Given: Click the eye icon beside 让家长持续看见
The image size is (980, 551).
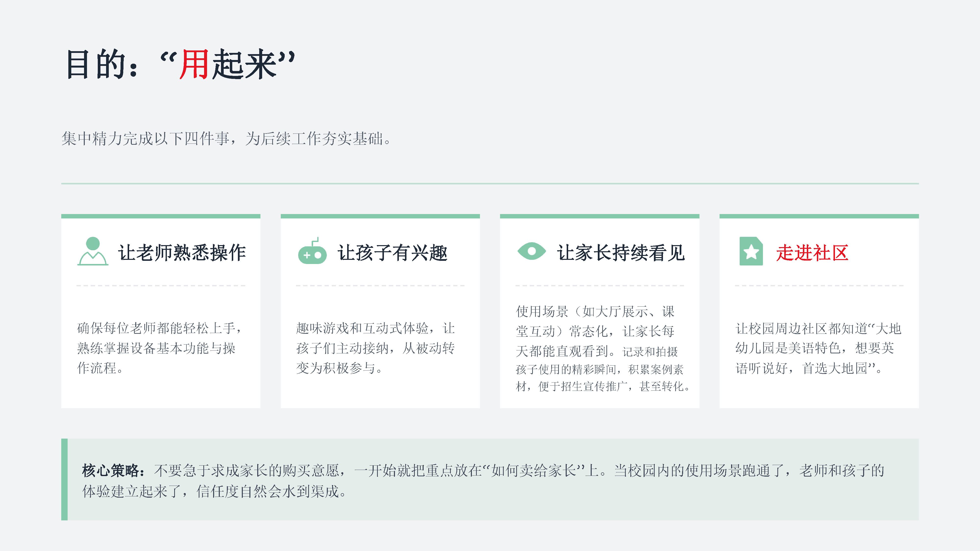Looking at the screenshot, I should [x=531, y=251].
